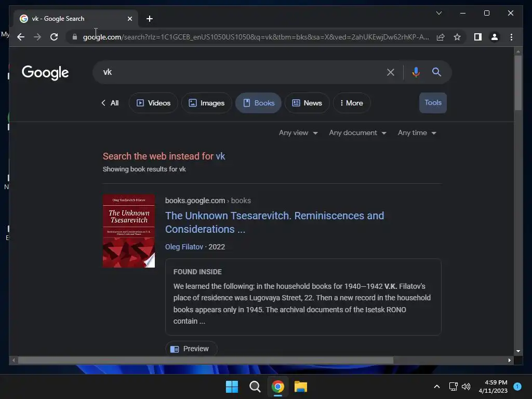
Task: Switch to Images results
Action: click(x=207, y=103)
